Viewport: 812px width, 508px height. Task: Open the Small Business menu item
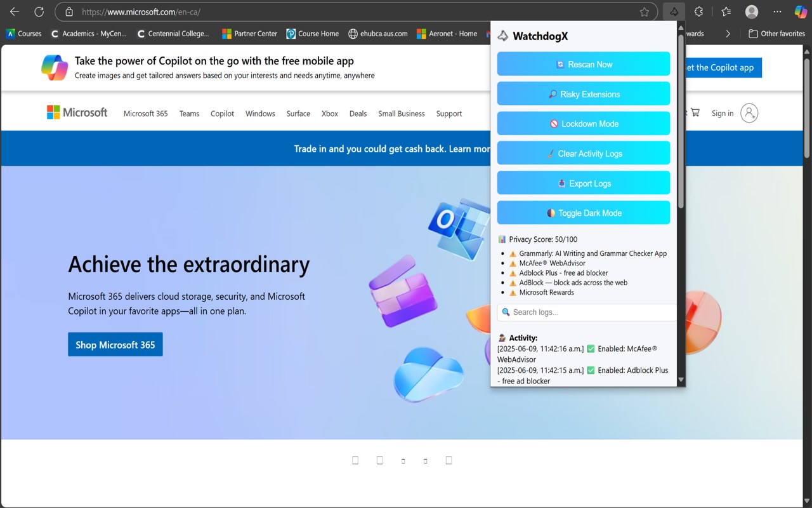tap(402, 114)
